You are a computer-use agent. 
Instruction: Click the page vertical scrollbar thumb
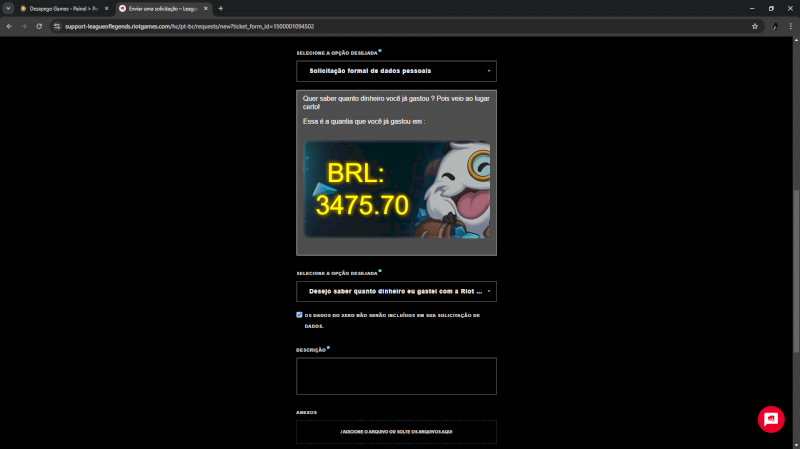point(796,270)
